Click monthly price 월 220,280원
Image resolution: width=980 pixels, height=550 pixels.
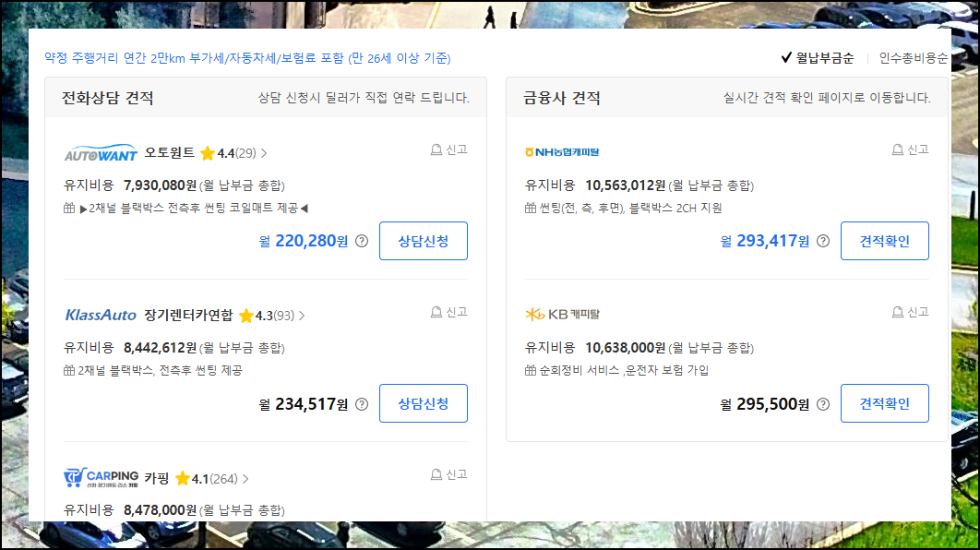(x=304, y=241)
